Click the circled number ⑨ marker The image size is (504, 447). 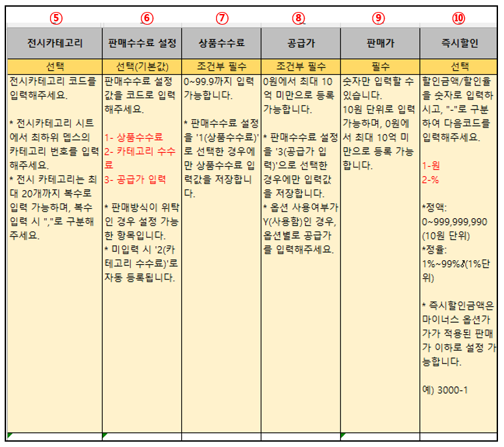[379, 18]
